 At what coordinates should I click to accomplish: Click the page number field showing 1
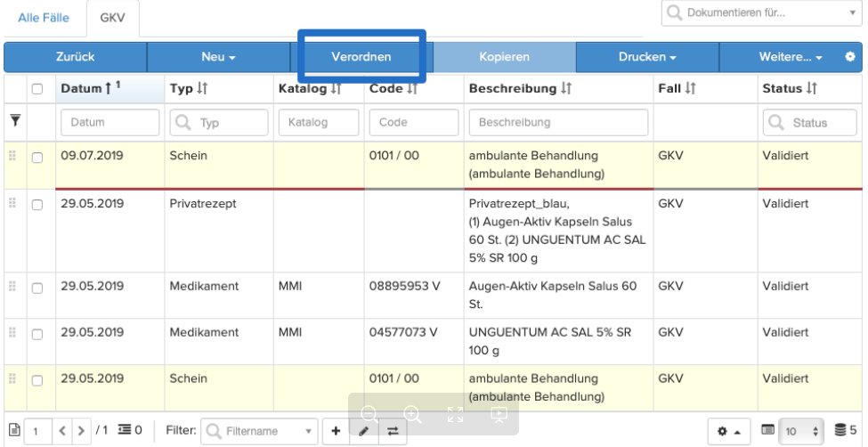pyautogui.click(x=38, y=431)
